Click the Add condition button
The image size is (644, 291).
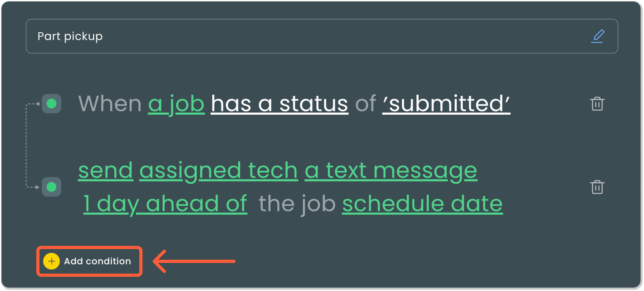click(89, 262)
